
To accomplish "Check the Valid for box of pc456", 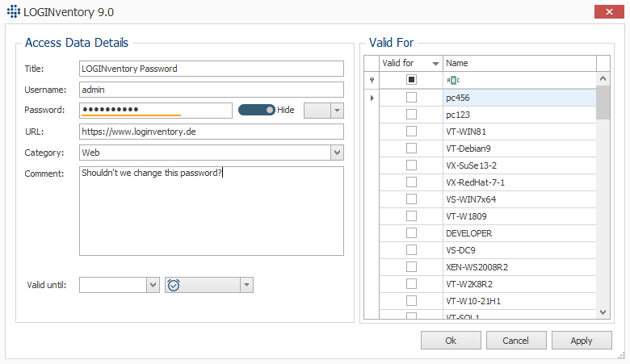I will click(411, 98).
